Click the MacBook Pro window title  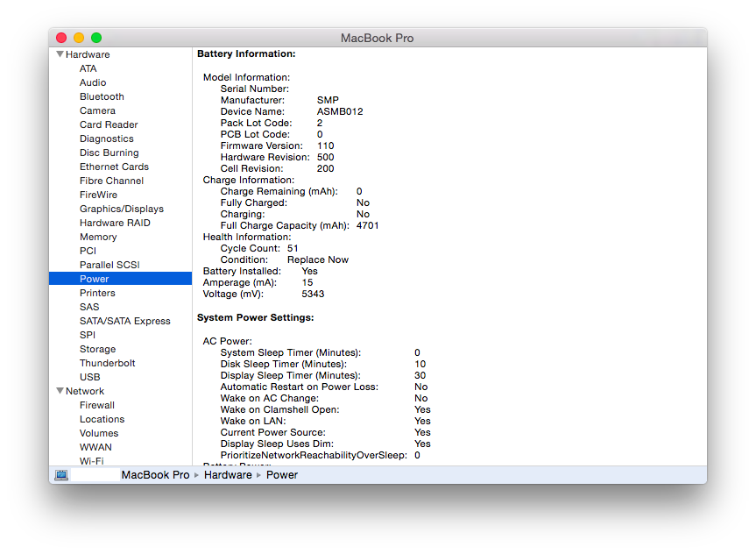click(377, 38)
